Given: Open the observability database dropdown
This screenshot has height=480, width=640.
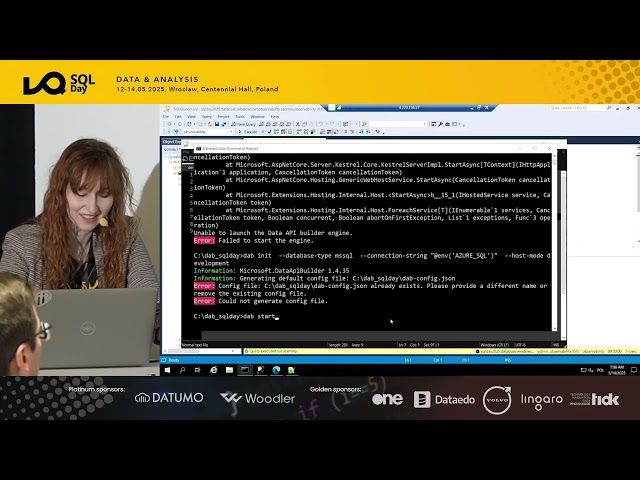Looking at the screenshot, I should click(208, 132).
